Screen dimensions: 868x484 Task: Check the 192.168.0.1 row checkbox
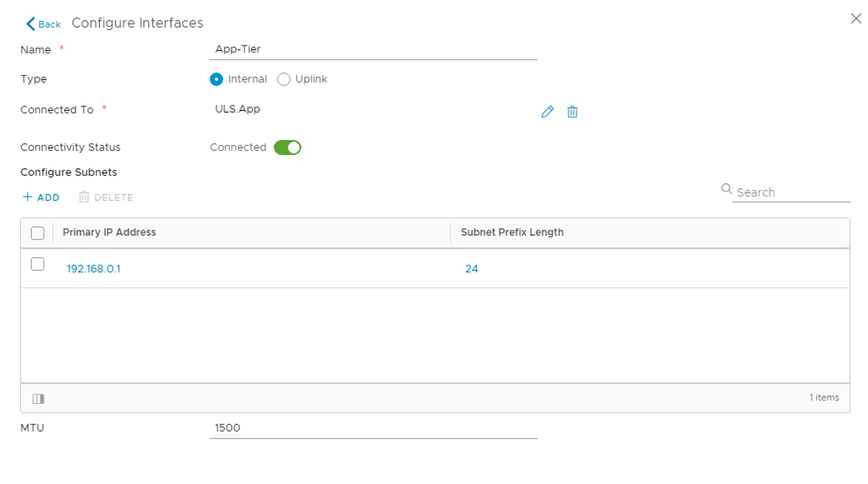(37, 264)
